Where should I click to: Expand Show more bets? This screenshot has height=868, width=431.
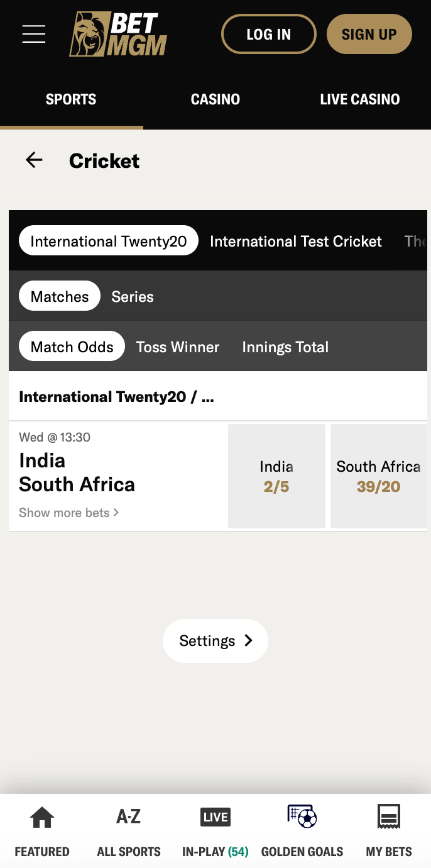(x=68, y=513)
